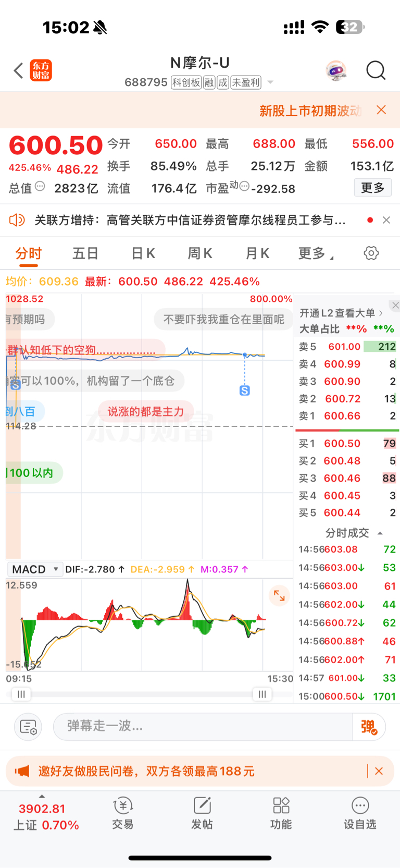
Task: Switch to 五日 tab
Action: click(85, 253)
